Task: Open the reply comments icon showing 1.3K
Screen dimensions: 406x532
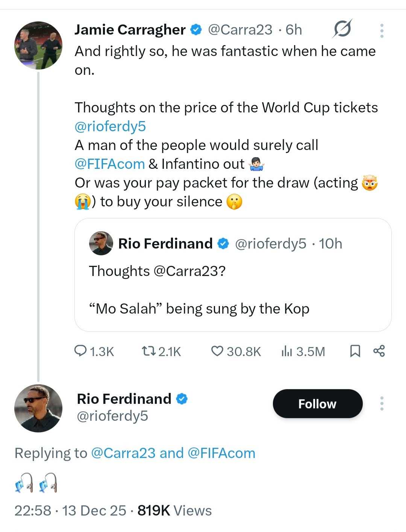Action: tap(80, 351)
